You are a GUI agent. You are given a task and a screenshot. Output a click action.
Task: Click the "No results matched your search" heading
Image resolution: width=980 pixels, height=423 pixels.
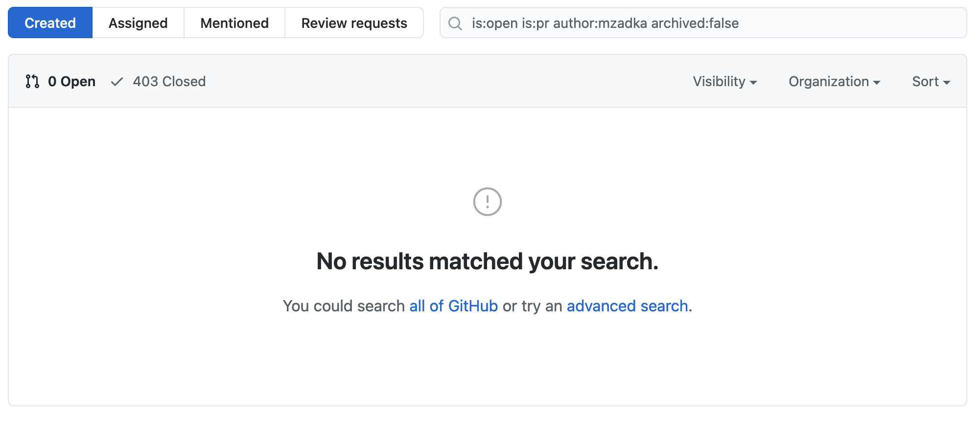(487, 261)
